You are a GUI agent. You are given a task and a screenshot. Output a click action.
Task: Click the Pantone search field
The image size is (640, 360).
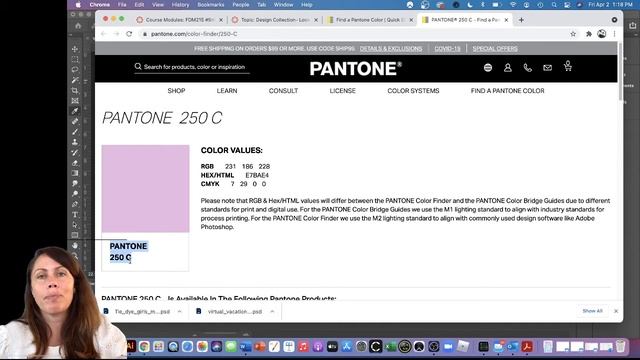(192, 67)
